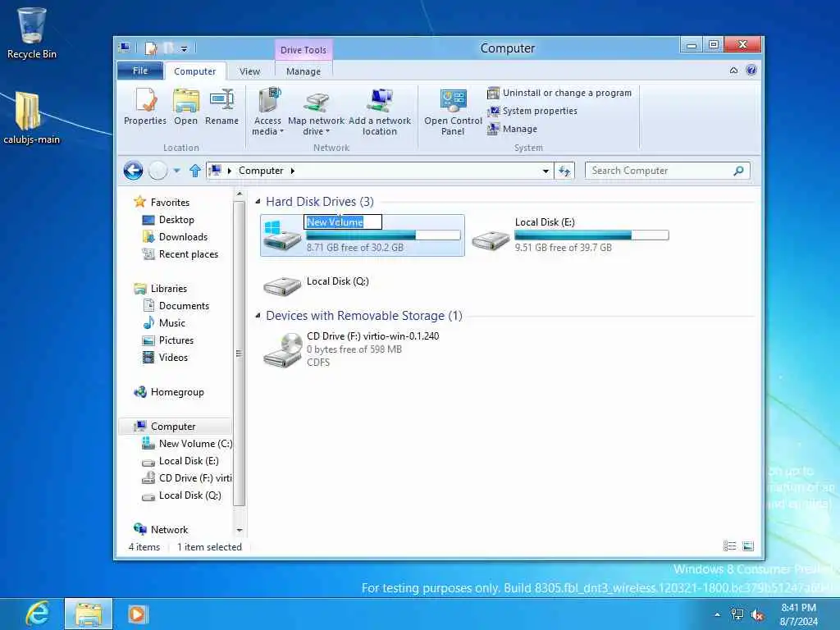
Task: Open CD Drive (F:) in sidebar
Action: [195, 478]
